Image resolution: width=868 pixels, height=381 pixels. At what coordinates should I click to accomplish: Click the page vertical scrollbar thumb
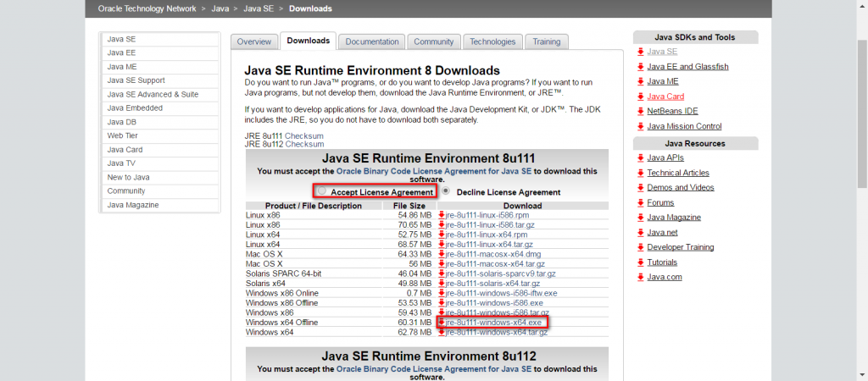pos(862,114)
